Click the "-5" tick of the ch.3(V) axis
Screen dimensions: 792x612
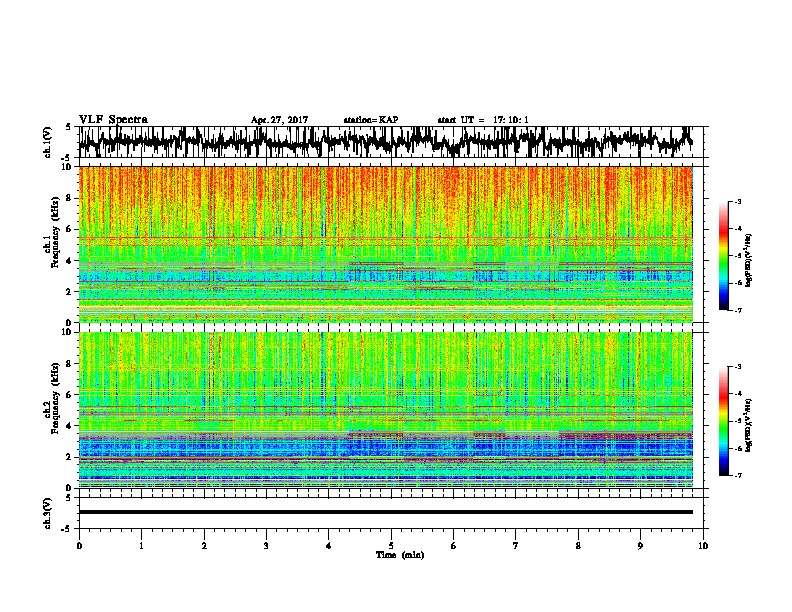pos(66,529)
